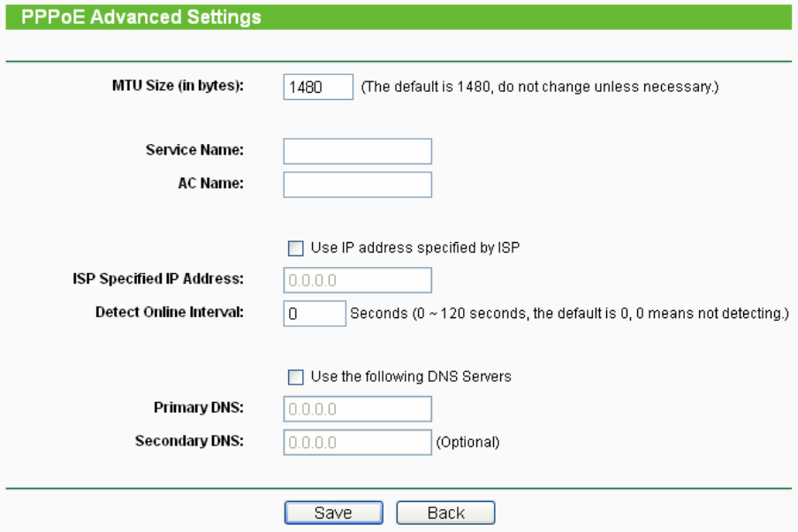798x532 pixels.
Task: Focus the Detect Online Interval input box
Action: coord(315,314)
